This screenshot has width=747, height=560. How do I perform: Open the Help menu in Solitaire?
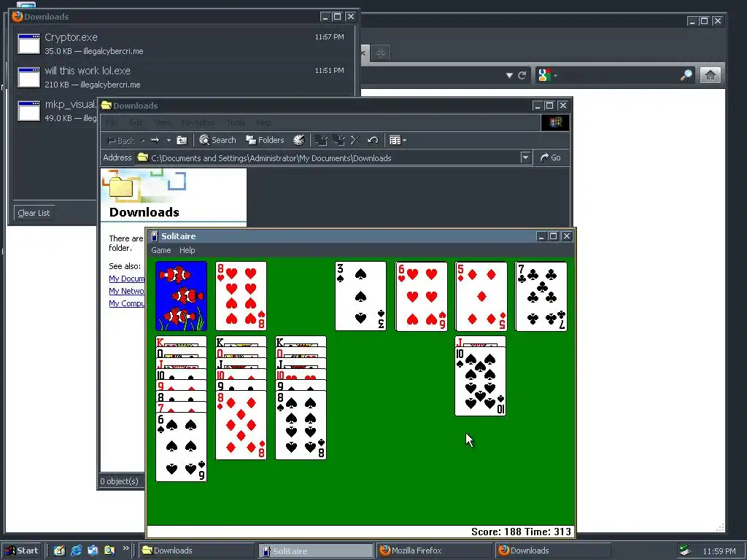(x=187, y=250)
